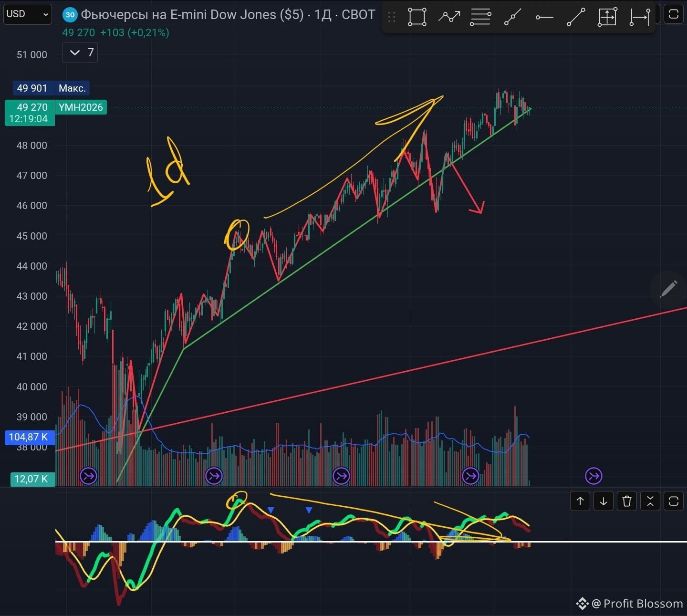Tap the left blue triangle indicator marker
Screen dimensions: 687x616
[x=271, y=511]
